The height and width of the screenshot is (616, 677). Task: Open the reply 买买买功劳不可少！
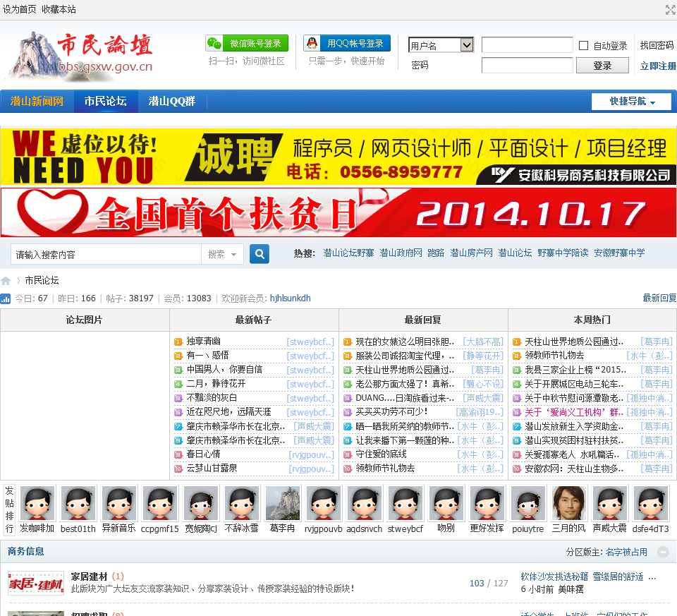pos(391,411)
